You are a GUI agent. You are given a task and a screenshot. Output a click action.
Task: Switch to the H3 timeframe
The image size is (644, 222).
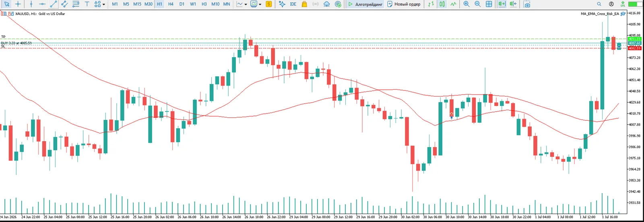coord(204,4)
